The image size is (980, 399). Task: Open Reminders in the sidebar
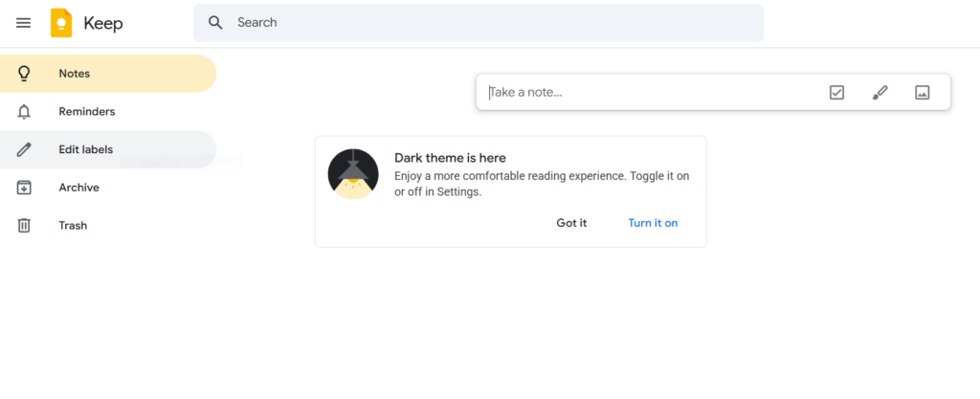(x=108, y=111)
